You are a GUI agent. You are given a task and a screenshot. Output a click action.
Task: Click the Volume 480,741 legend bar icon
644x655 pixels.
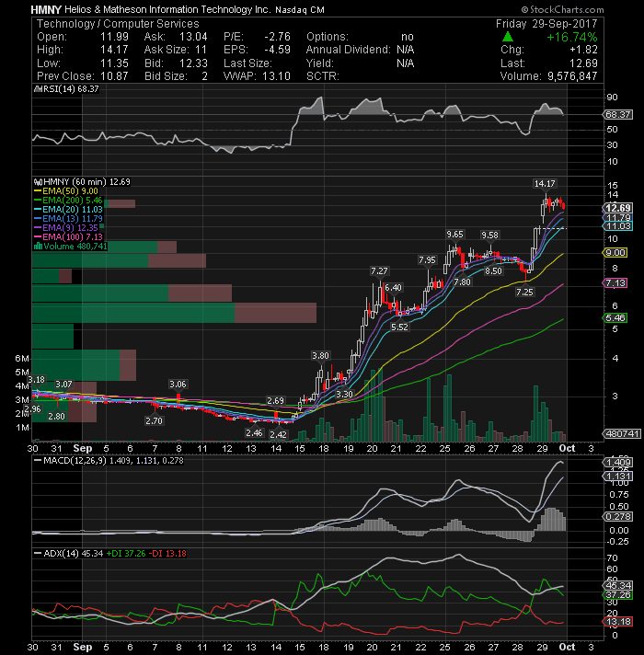coord(38,247)
